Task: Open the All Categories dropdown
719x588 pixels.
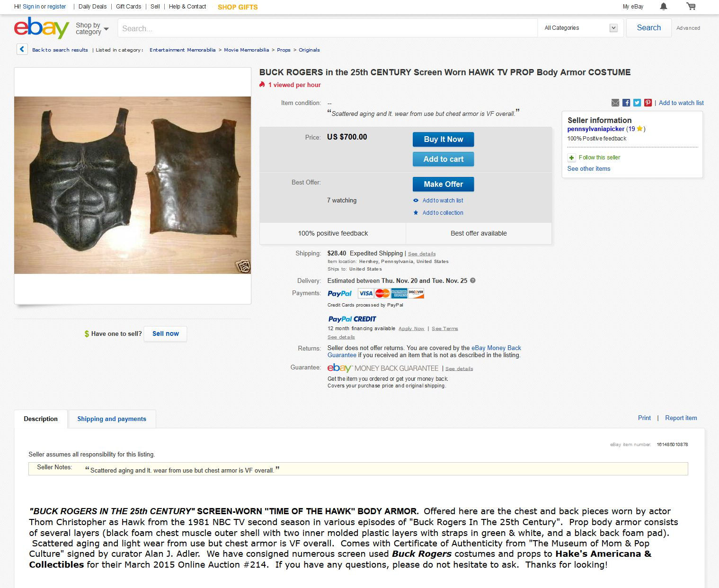Action: (580, 28)
